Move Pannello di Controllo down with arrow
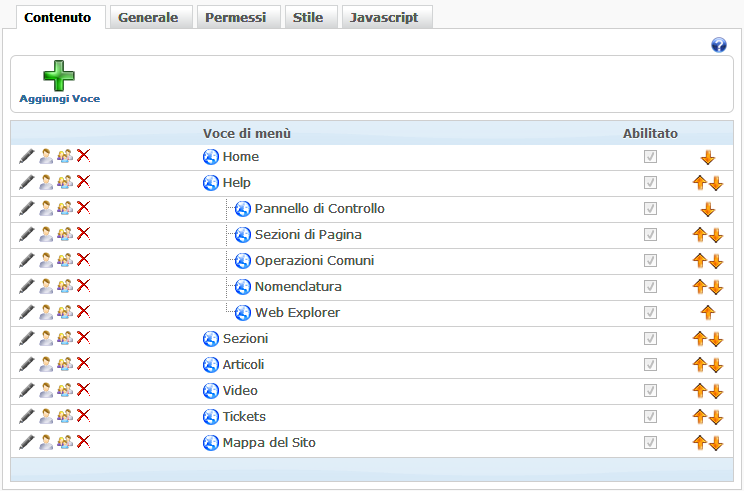 point(707,209)
